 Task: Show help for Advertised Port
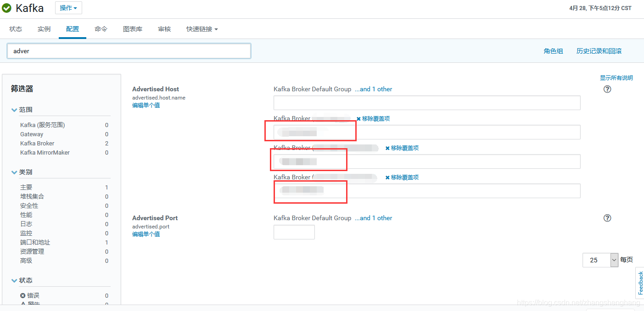click(607, 218)
